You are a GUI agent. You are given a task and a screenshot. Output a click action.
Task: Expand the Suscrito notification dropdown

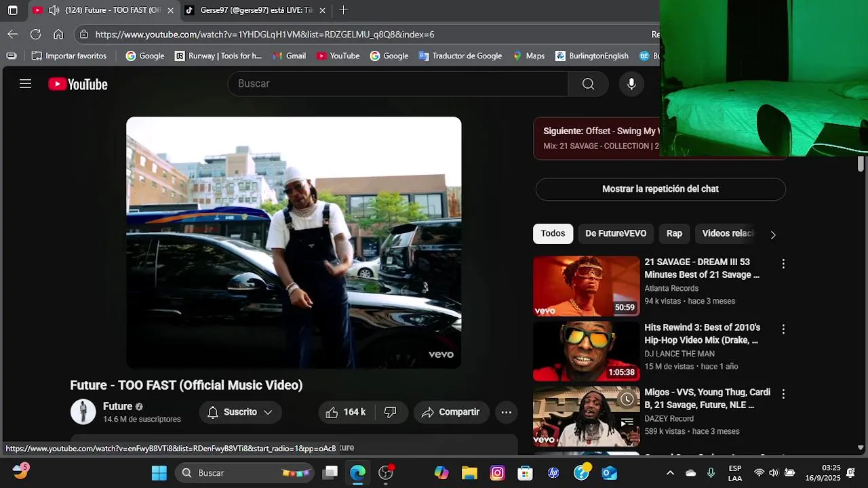(240, 412)
